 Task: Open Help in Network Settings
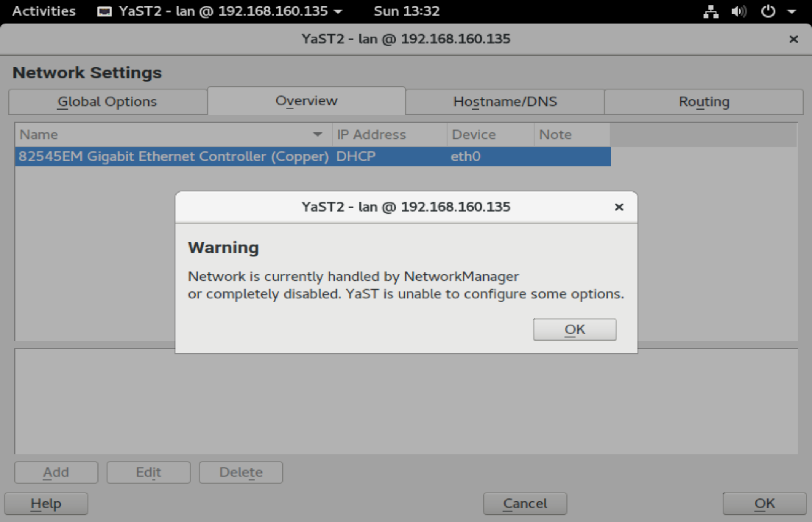tap(46, 504)
